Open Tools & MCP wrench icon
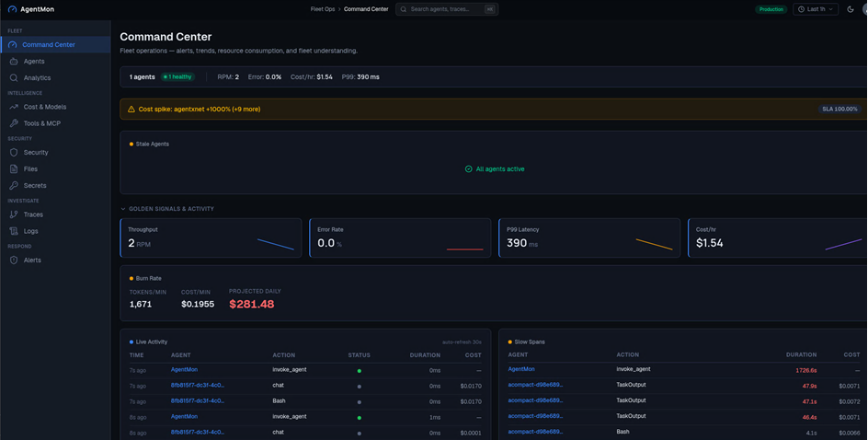 pos(14,123)
